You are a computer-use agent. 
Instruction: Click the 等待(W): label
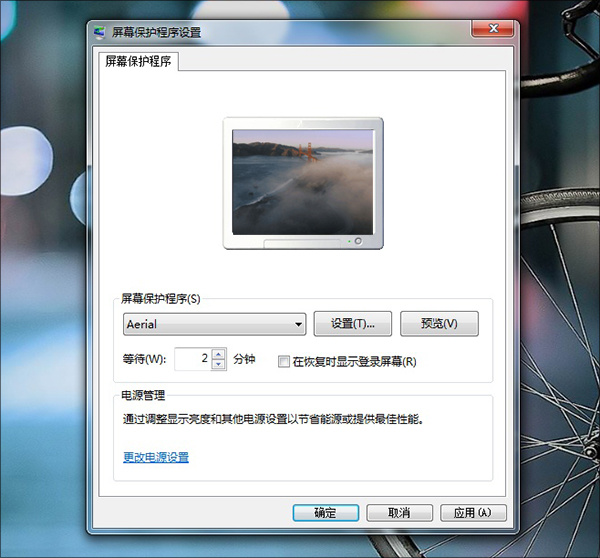144,359
